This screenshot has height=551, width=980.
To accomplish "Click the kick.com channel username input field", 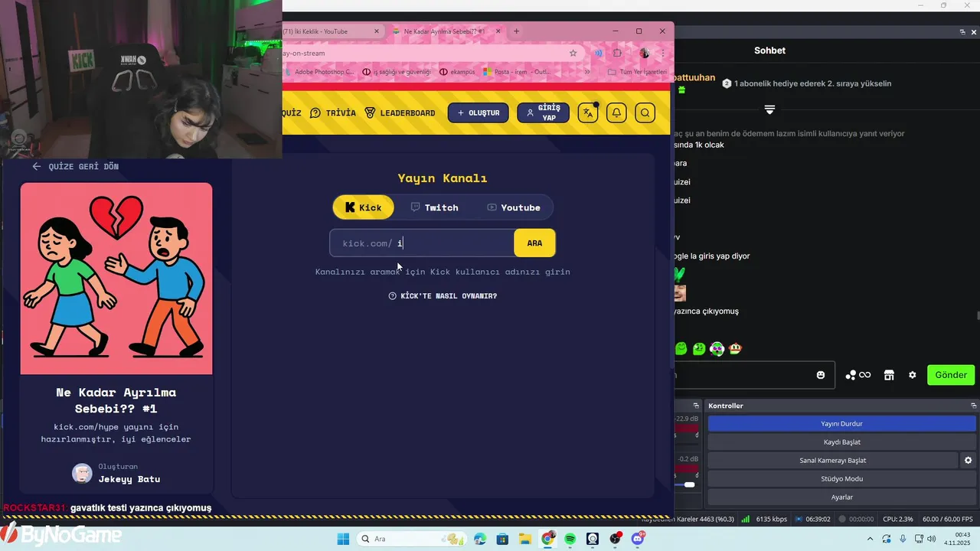I will (x=422, y=243).
